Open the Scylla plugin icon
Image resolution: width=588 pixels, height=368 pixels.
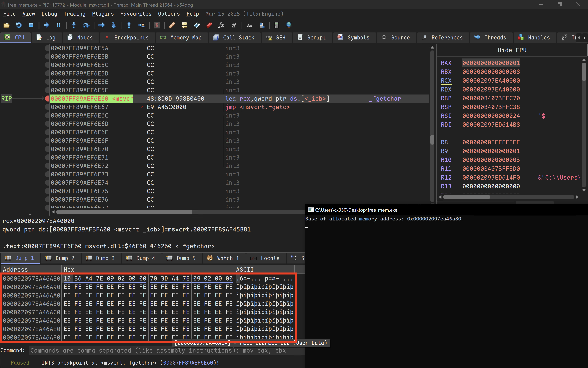[157, 25]
